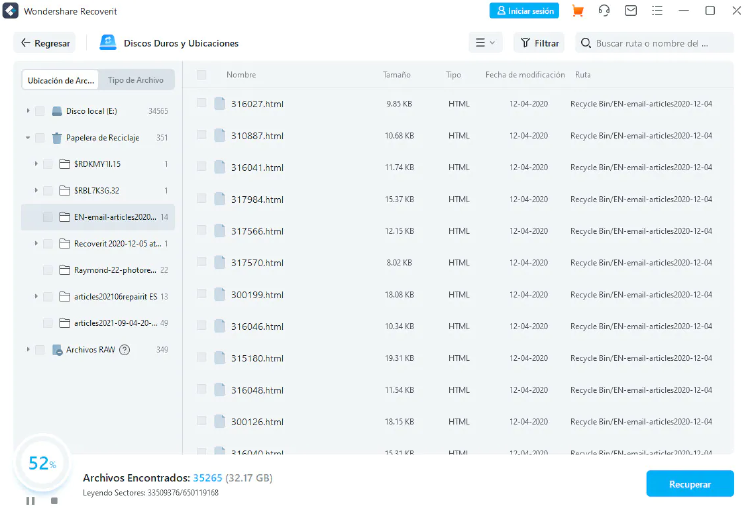The image size is (750, 510).
Task: Click the headset support icon
Action: [604, 11]
